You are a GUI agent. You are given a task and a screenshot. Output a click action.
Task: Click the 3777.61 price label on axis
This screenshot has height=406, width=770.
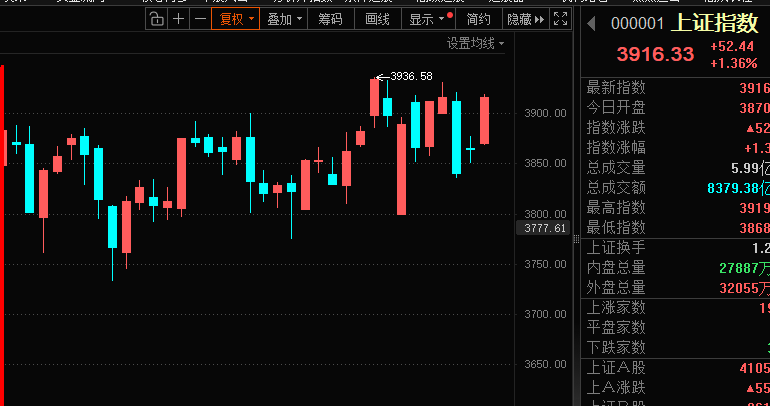click(x=546, y=228)
